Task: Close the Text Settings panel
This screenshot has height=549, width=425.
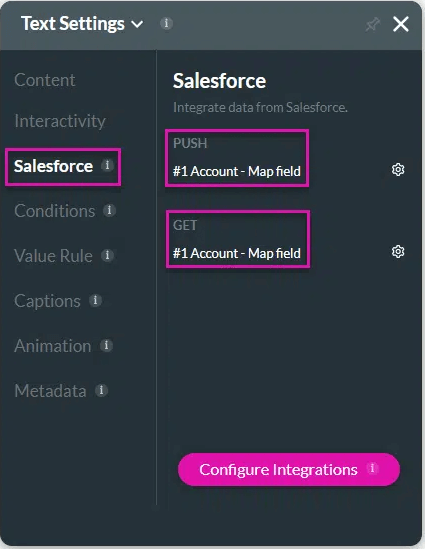Action: coord(401,24)
